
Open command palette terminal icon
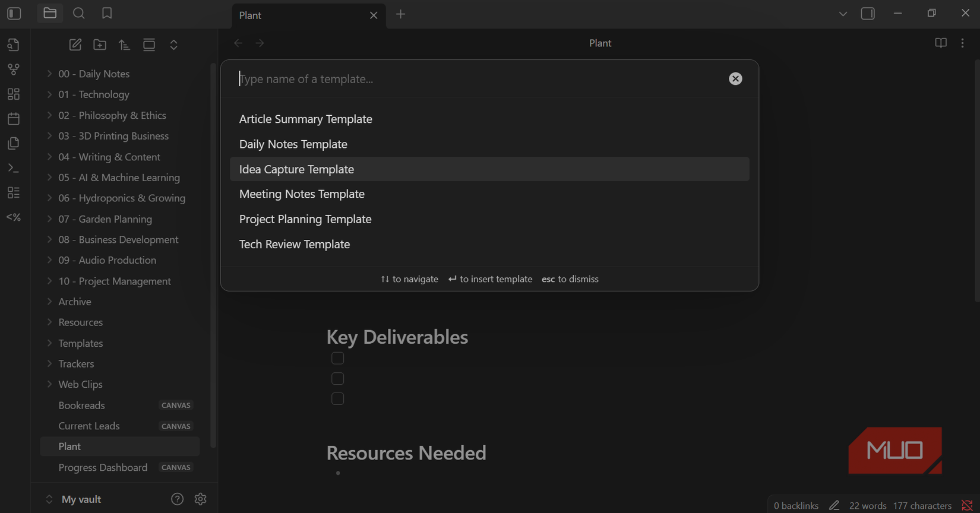[14, 168]
